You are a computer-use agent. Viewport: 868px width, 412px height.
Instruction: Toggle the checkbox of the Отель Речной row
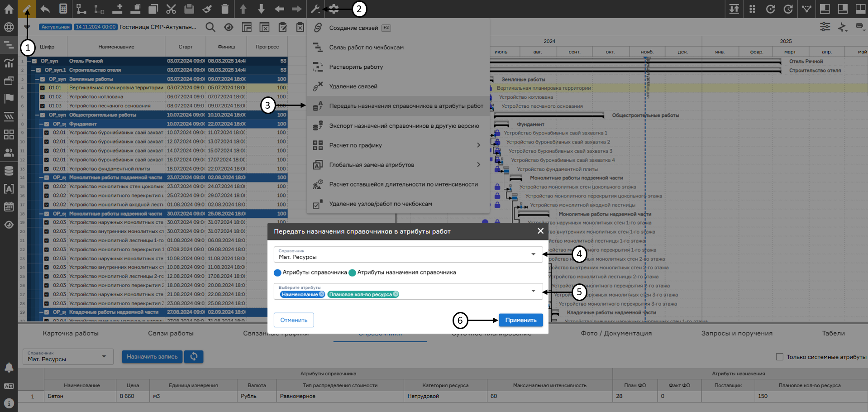tap(34, 61)
